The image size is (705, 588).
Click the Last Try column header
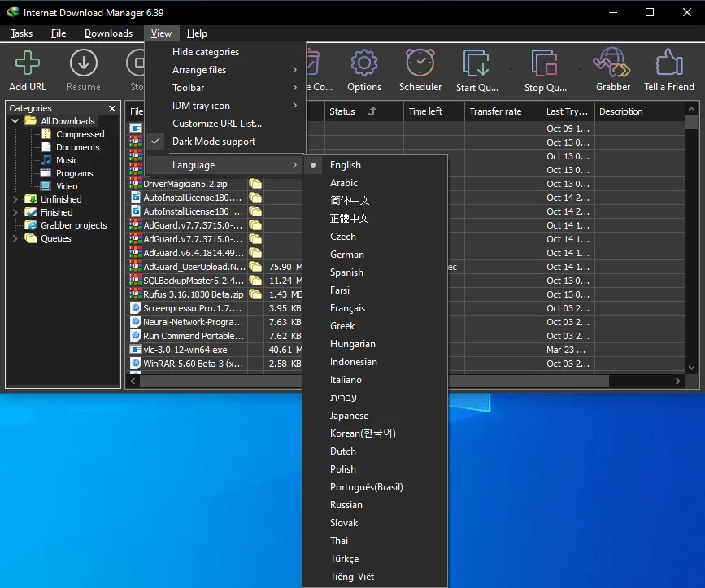568,111
